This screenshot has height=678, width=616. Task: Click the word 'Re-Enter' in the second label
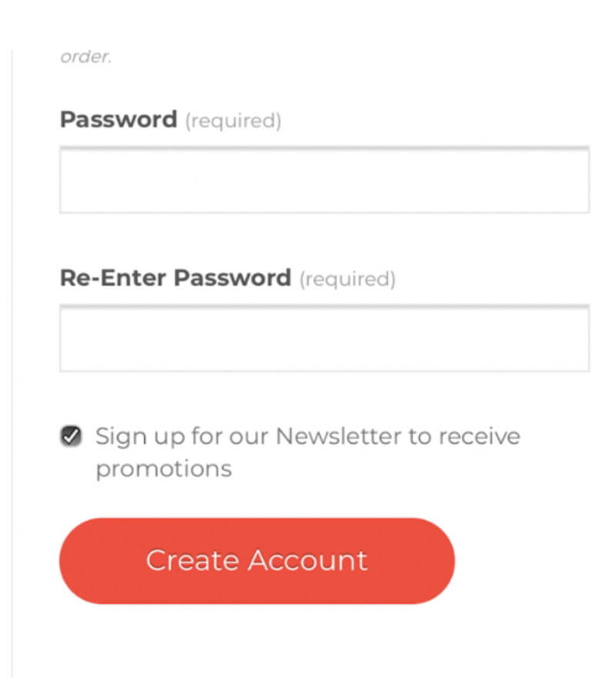pyautogui.click(x=113, y=277)
